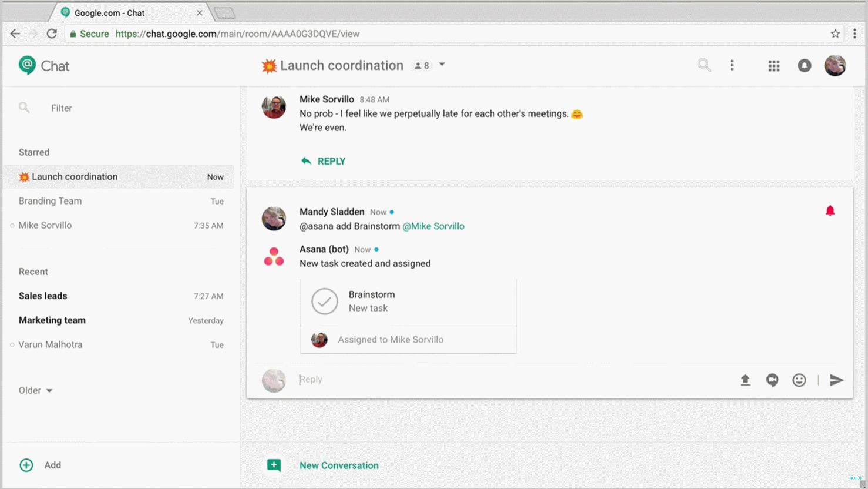
Task: Close the Google.com - Chat tab
Action: point(200,12)
